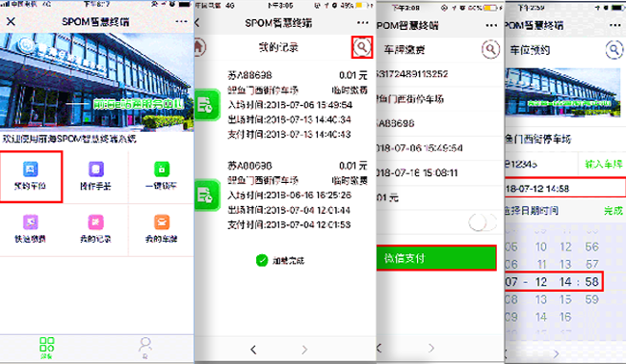Pick minute 57 in the time picker
The width and height of the screenshot is (626, 364).
(x=592, y=264)
